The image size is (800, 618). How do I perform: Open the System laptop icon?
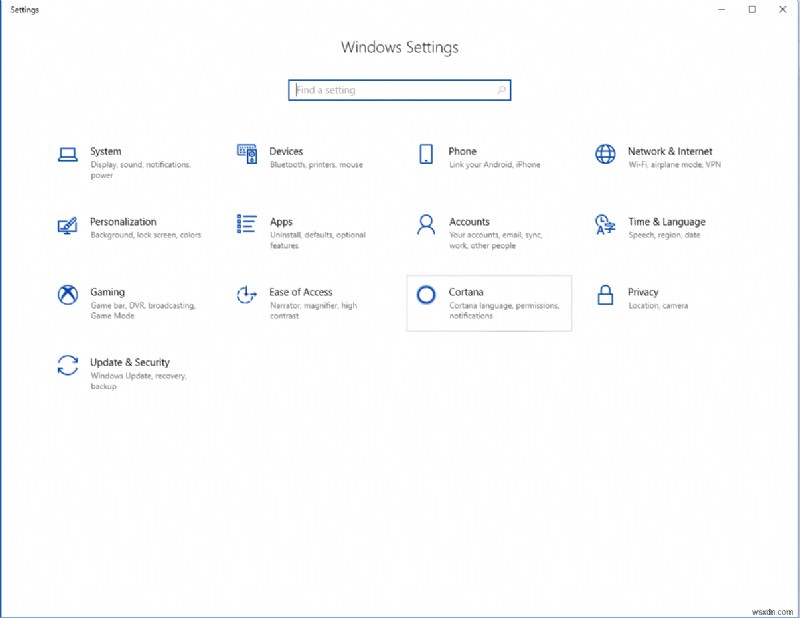67,154
